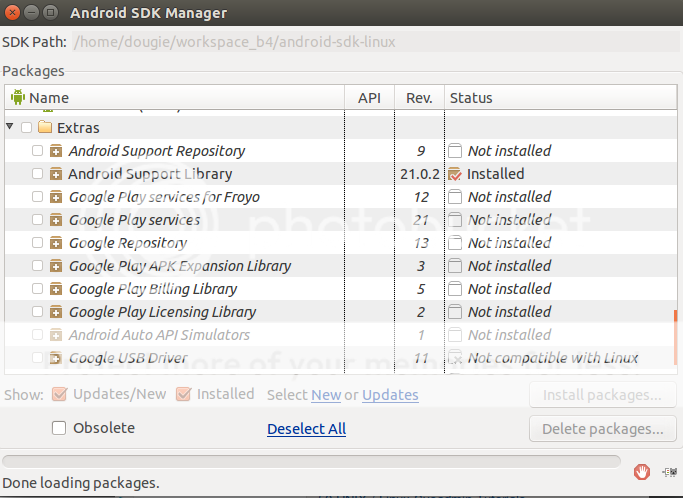The image size is (683, 498).
Task: Click the Deselect All link
Action: coord(307,429)
